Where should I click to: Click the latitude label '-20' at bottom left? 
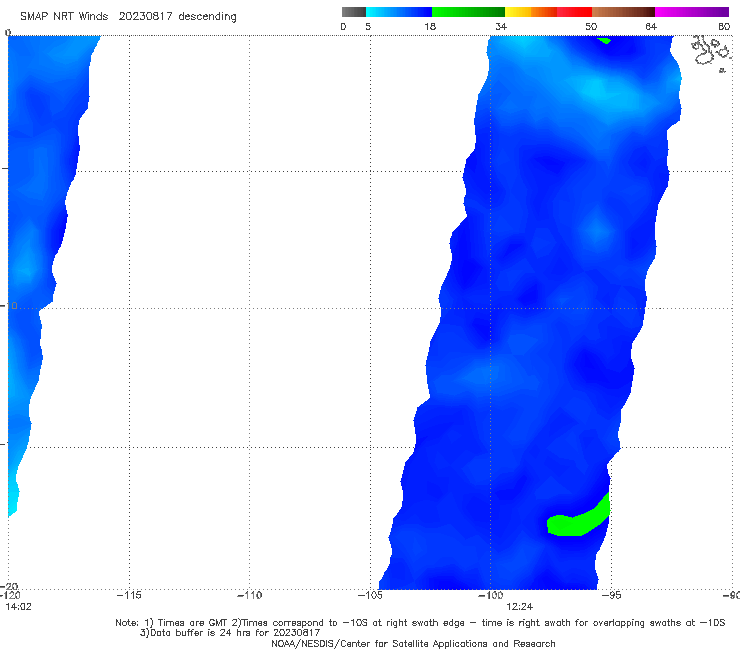9,586
